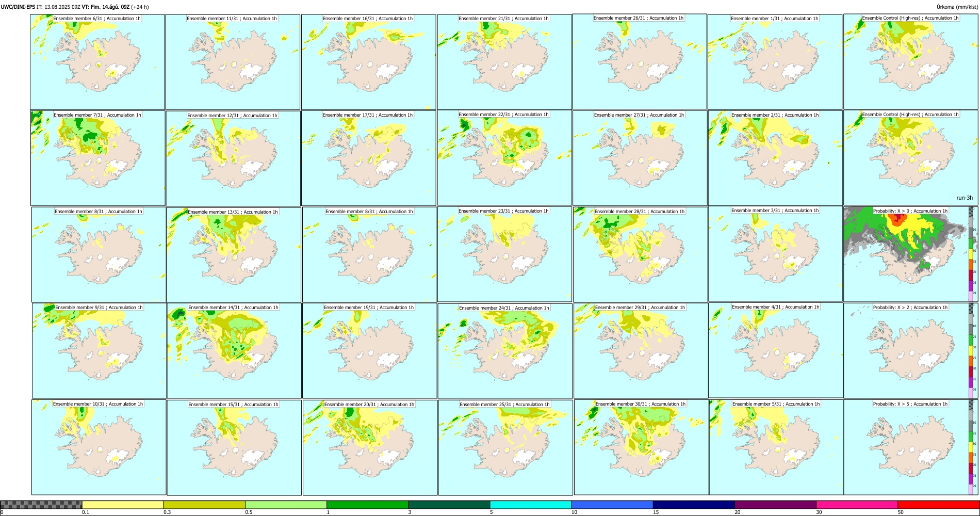Click the green 1–3 legend swatch
The width and height of the screenshot is (980, 516).
pos(367,505)
